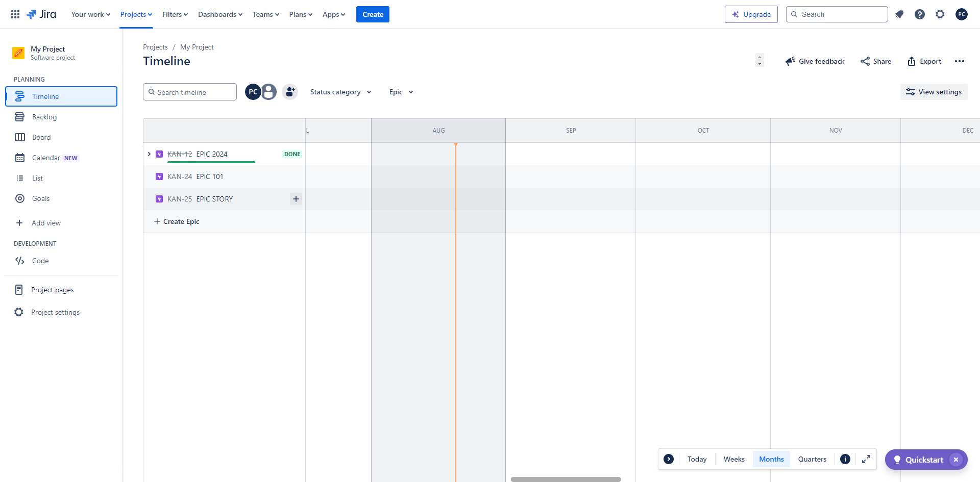Screen dimensions: 980x482
Task: Click the green progress bar under EPIC 2024
Action: [x=211, y=162]
